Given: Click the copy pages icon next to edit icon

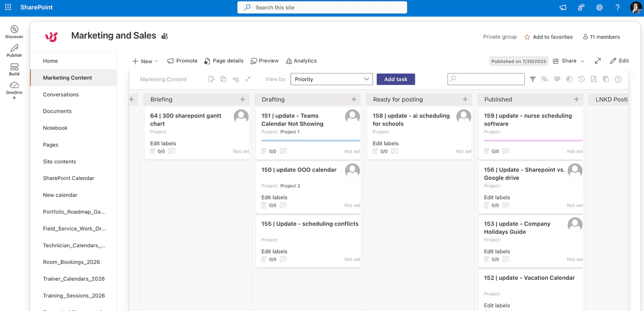Looking at the screenshot, I should pyautogui.click(x=223, y=79).
